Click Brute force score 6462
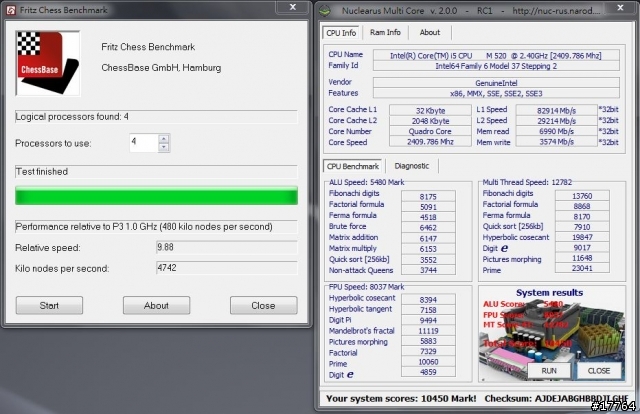This screenshot has height=414, width=640. point(428,228)
